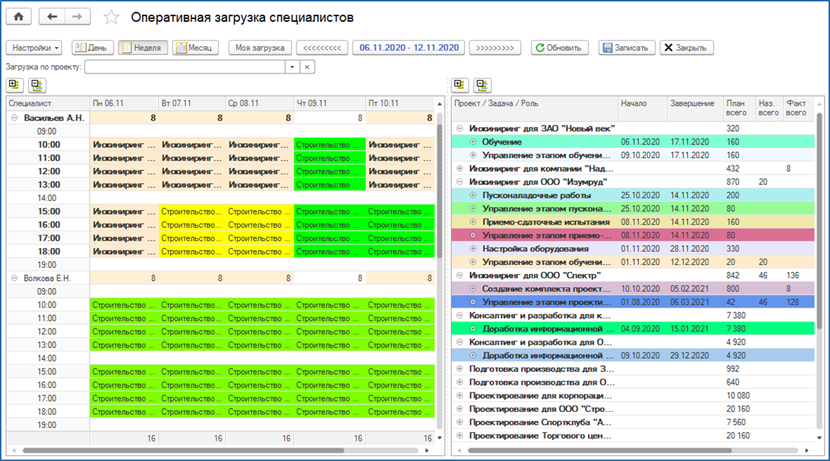Clear the Загрузка по проекту field
Viewport: 830px width, 461px height.
[307, 67]
